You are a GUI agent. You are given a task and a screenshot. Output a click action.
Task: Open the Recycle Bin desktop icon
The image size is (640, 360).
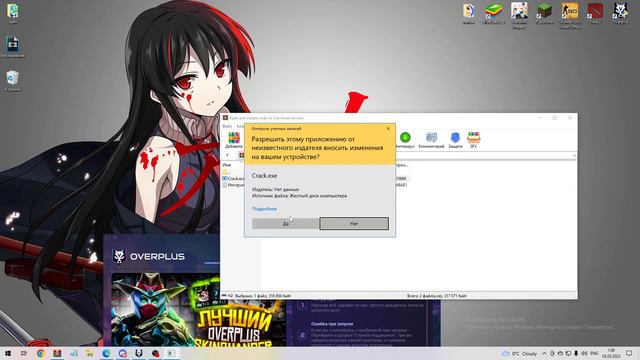click(x=12, y=81)
